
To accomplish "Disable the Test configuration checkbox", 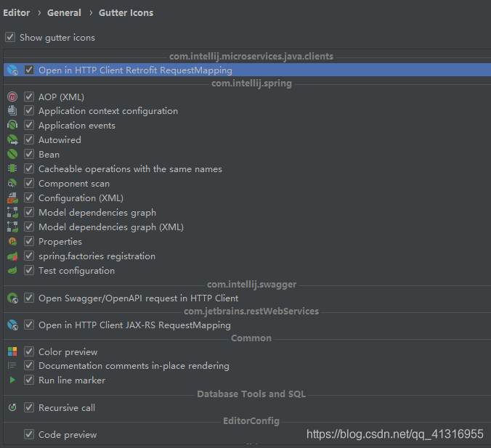I will (29, 270).
